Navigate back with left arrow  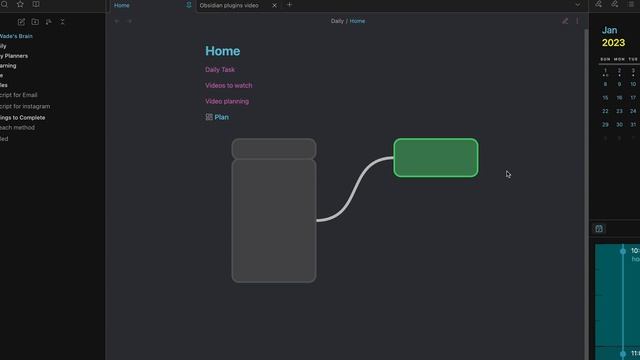117,21
